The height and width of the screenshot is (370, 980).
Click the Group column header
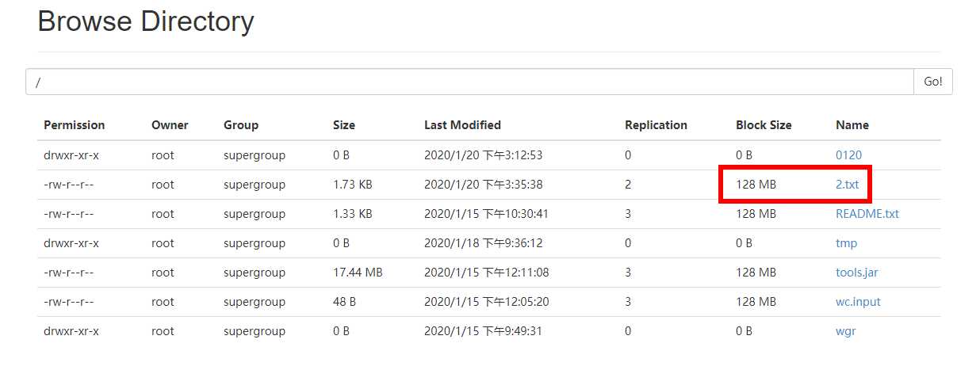coord(240,125)
